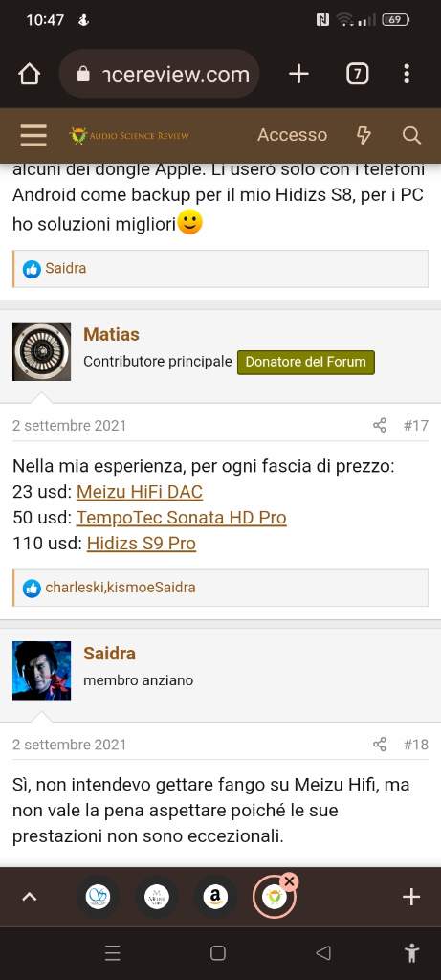This screenshot has height=980, width=441.
Task: Close the active tab with the X badge
Action: (x=289, y=881)
